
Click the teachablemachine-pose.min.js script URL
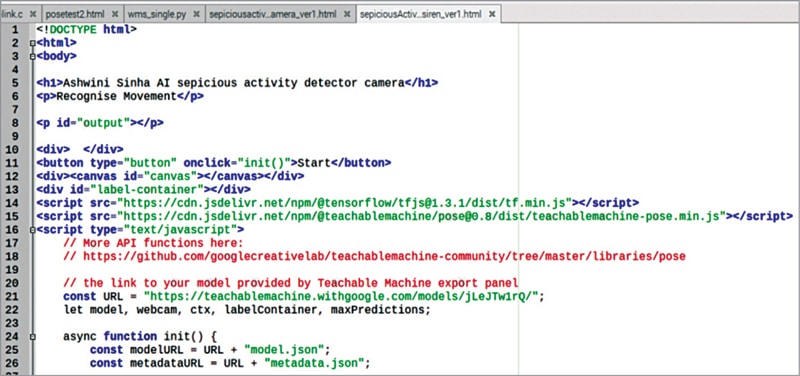(x=421, y=216)
